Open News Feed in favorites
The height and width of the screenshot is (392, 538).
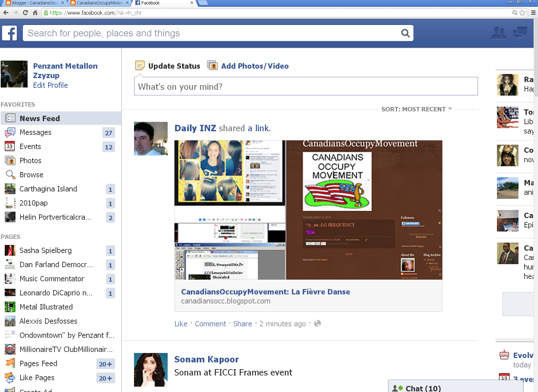(x=61, y=118)
